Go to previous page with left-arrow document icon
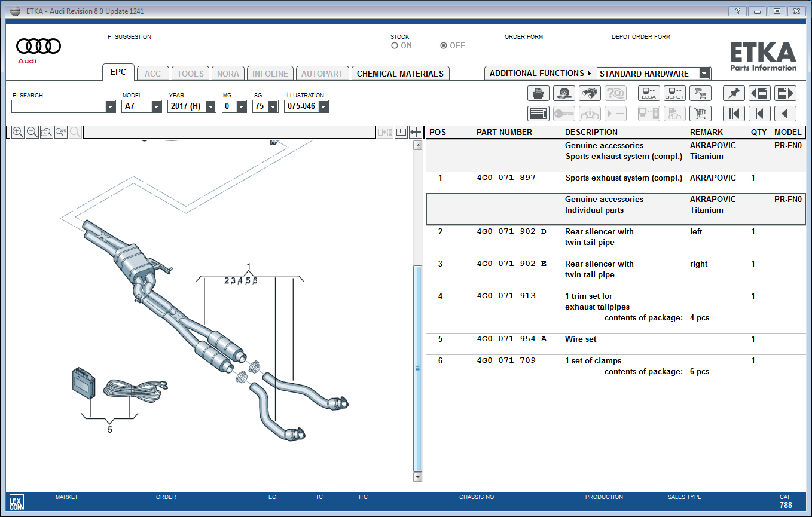The width and height of the screenshot is (812, 517). (759, 93)
